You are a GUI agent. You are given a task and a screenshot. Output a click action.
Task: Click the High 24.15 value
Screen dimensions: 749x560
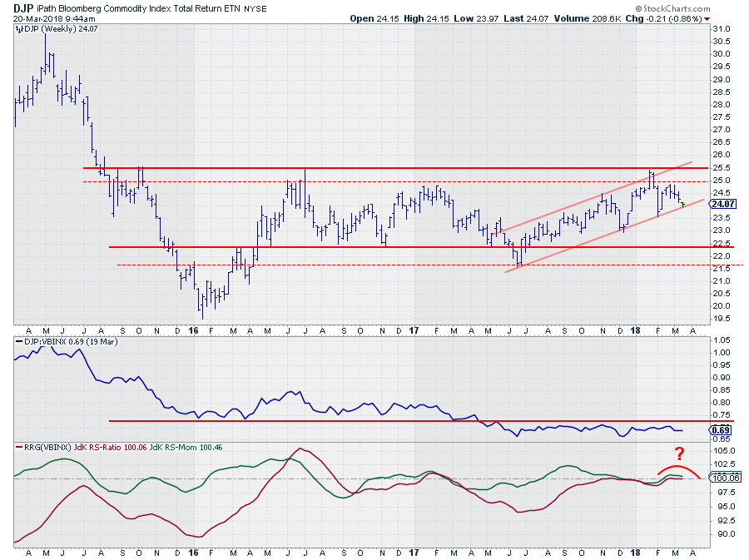tap(427, 18)
